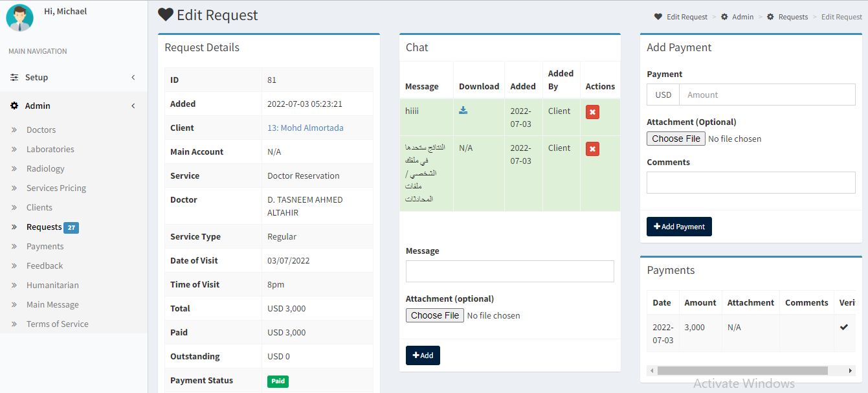868x393 pixels.
Task: Click the Setup sliders icon
Action: click(14, 77)
